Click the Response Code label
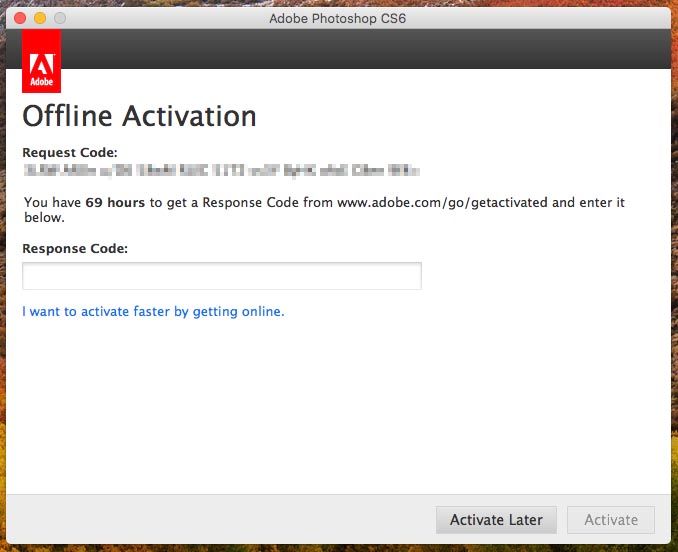Viewport: 678px width, 552px height. pyautogui.click(x=75, y=249)
